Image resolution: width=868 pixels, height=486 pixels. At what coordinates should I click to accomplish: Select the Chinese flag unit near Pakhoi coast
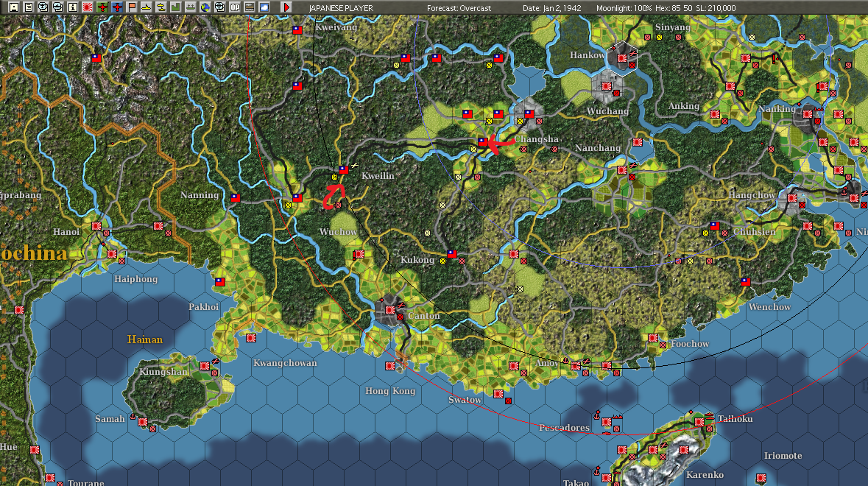(x=220, y=282)
